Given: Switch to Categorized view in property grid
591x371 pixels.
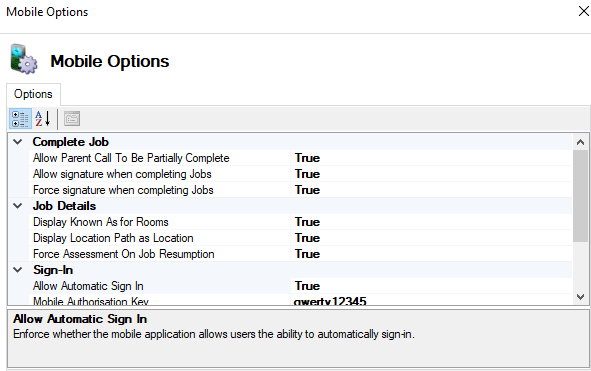Looking at the screenshot, I should click(20, 119).
